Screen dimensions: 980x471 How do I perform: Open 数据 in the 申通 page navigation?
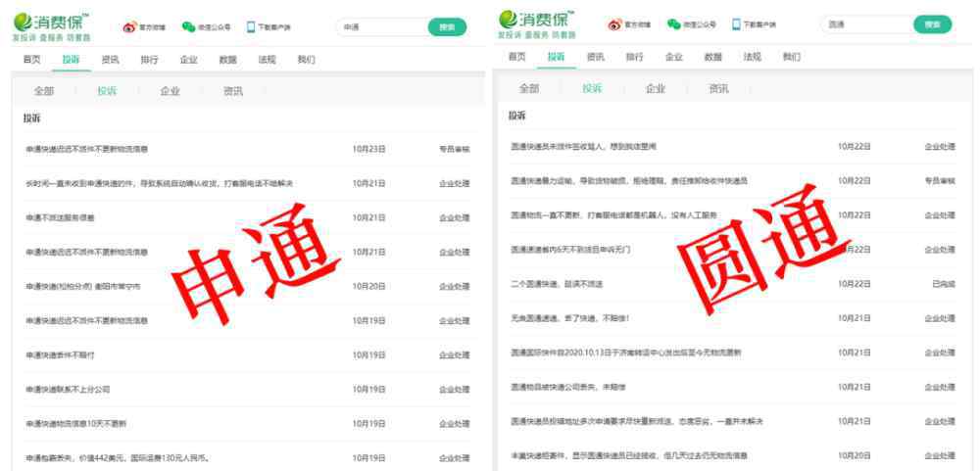pyautogui.click(x=227, y=60)
